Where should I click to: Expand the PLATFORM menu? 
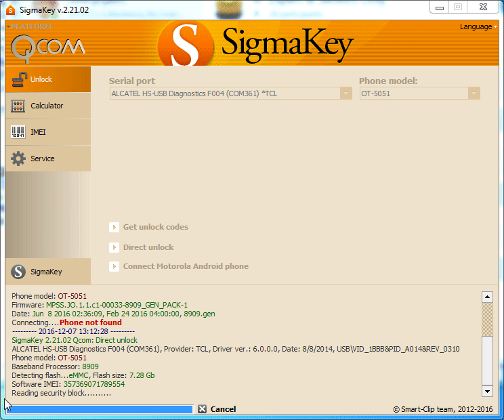pyautogui.click(x=29, y=26)
